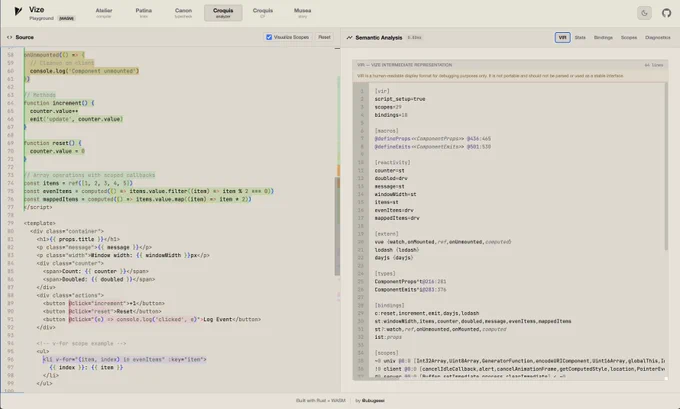Click the Reset button in Source header
The width and height of the screenshot is (680, 409).
tap(324, 37)
